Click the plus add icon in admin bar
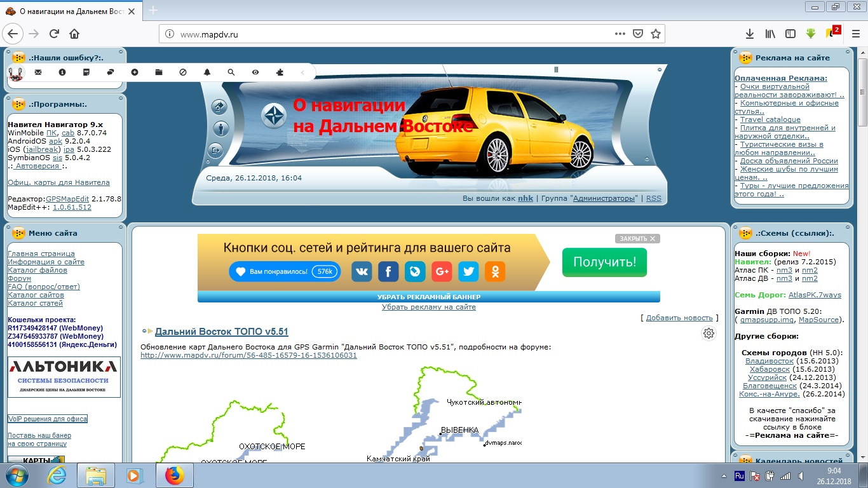 (135, 72)
